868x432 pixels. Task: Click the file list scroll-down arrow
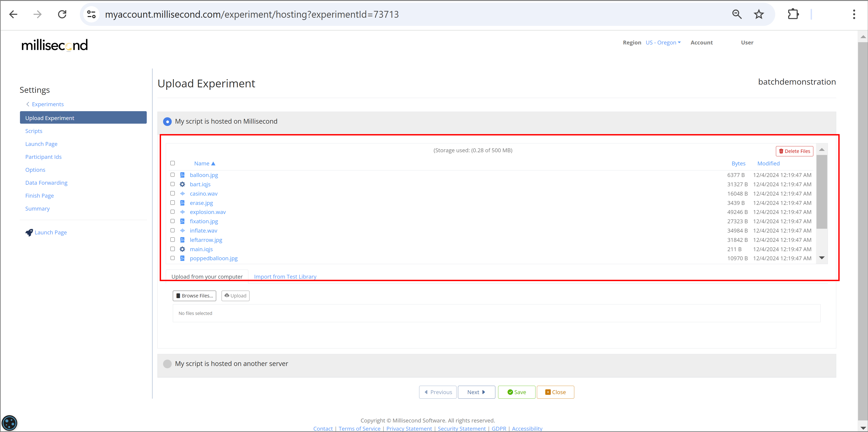pyautogui.click(x=822, y=258)
